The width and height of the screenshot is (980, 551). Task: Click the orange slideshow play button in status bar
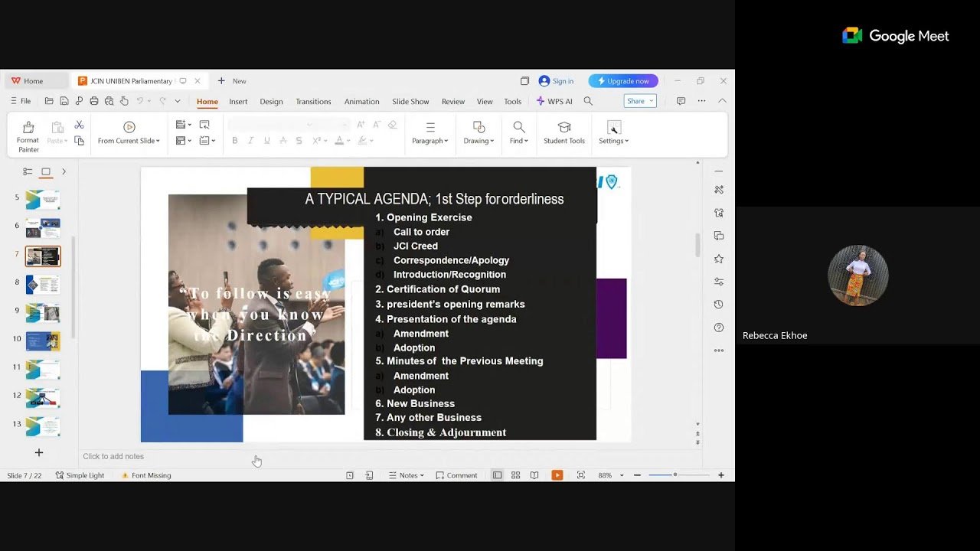557,475
